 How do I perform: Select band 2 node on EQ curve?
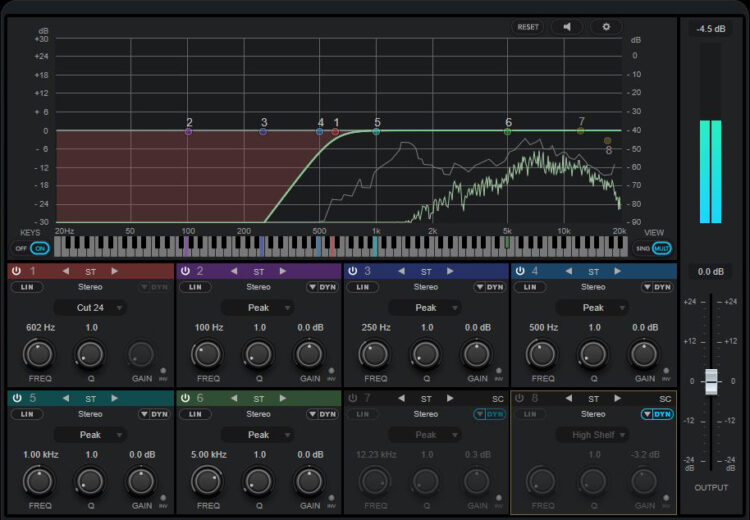click(188, 131)
